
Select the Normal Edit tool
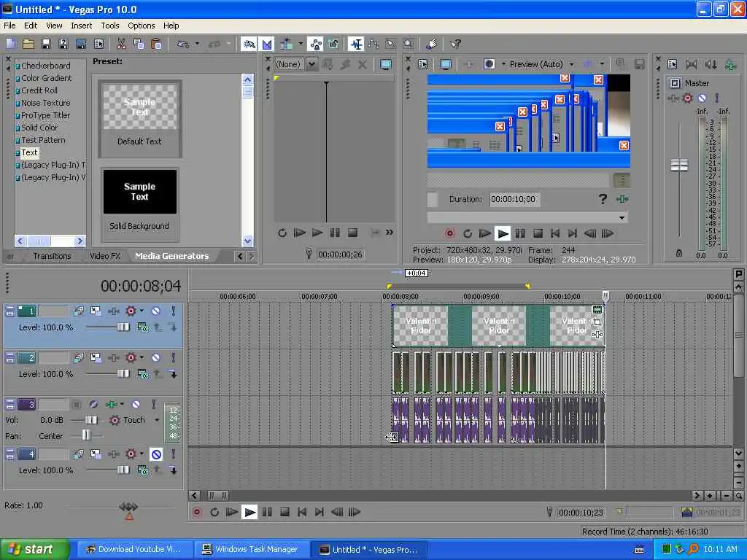(x=356, y=44)
